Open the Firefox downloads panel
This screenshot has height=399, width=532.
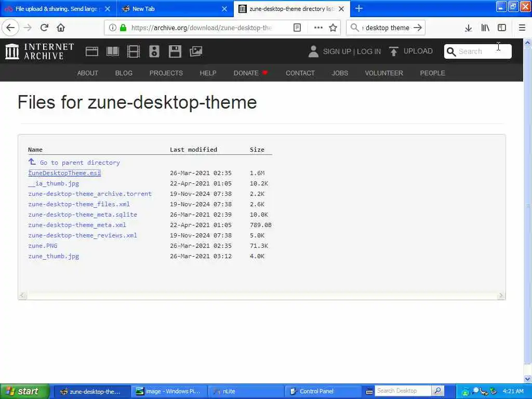pyautogui.click(x=468, y=28)
